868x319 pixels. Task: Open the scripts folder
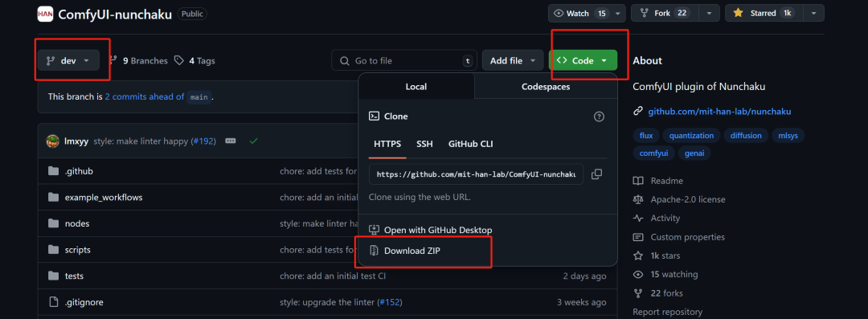(77, 250)
